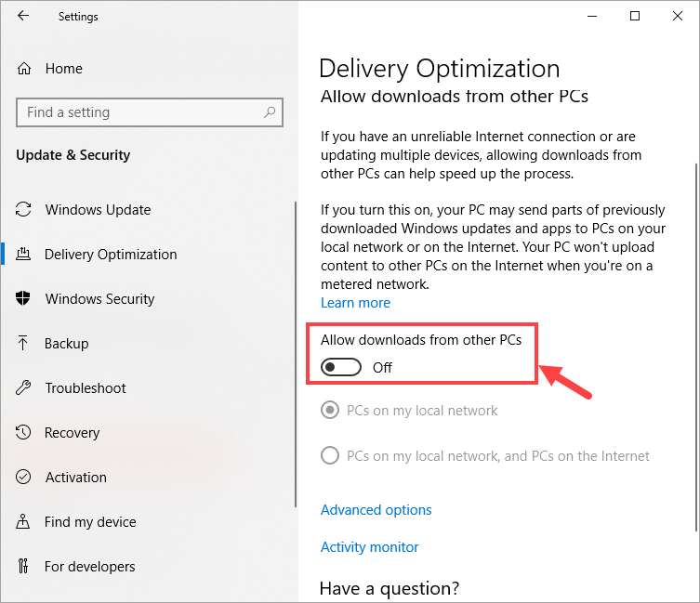Screen dimensions: 700x603
Task: Click the Find a setting search box
Action: (x=139, y=112)
